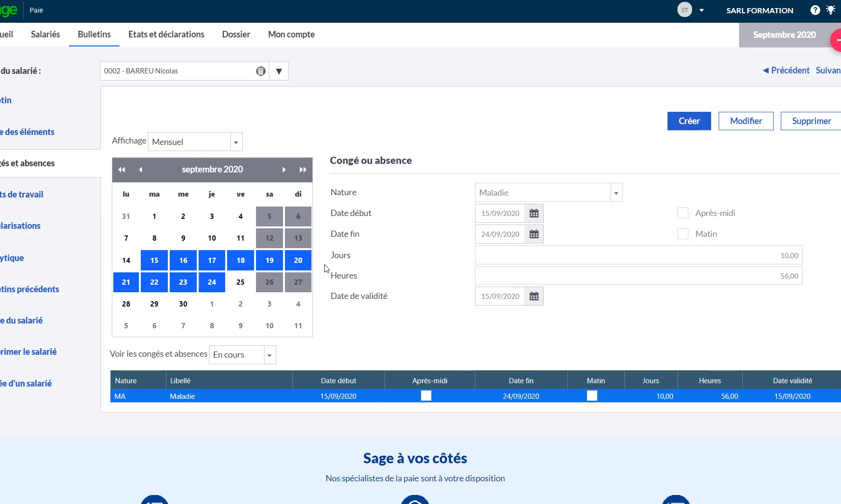Open the En cours absences filter dropdown
Image resolution: width=841 pixels, height=504 pixels.
[x=269, y=355]
